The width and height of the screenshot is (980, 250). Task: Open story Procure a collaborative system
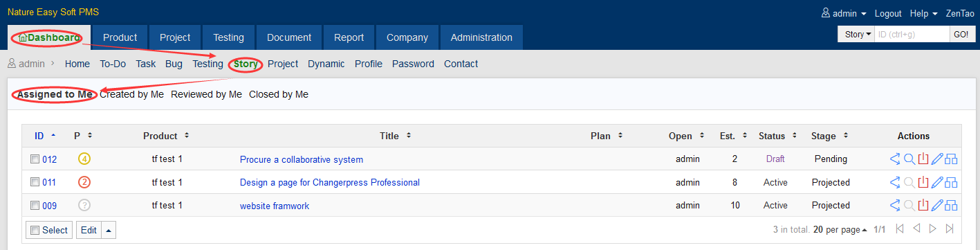click(302, 159)
